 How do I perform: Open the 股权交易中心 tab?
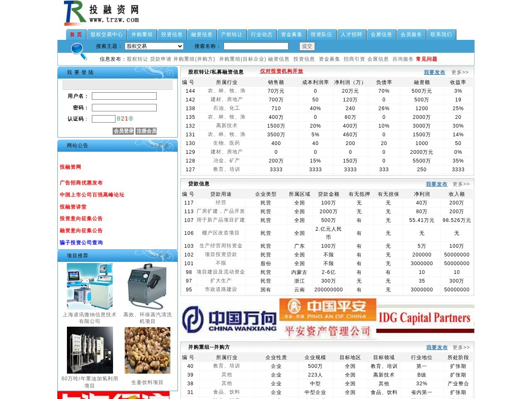click(x=106, y=34)
